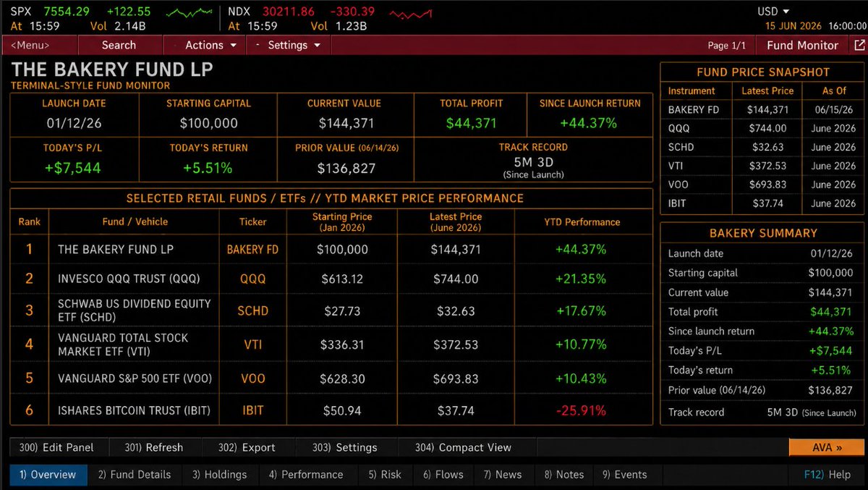The image size is (868, 490).
Task: Open the <Menu> item in the red toolbar
Action: tap(30, 45)
